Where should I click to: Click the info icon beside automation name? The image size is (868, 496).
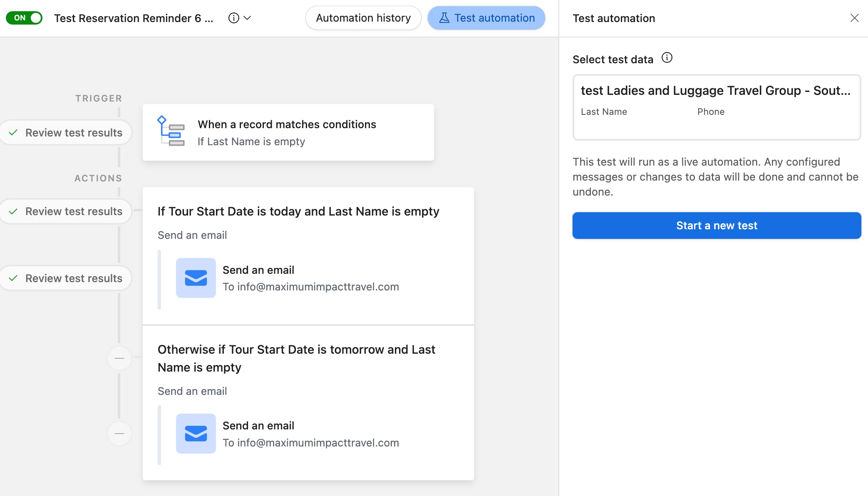pos(234,18)
